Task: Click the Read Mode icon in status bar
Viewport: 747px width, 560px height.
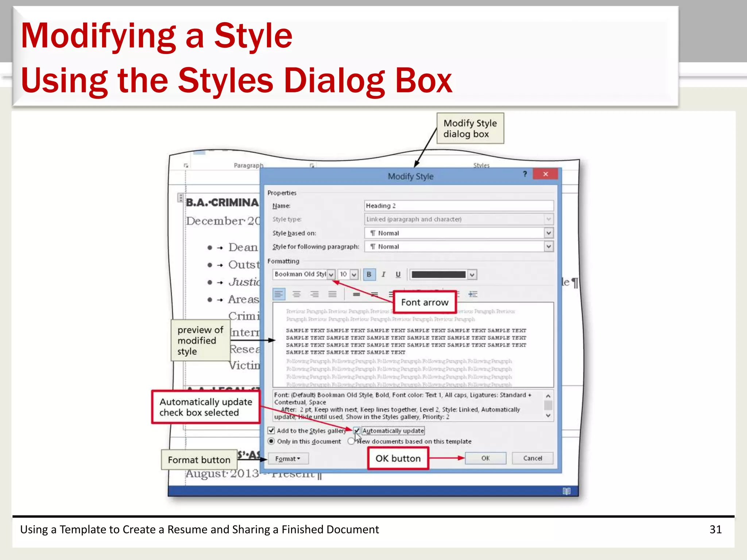Action: pyautogui.click(x=566, y=491)
